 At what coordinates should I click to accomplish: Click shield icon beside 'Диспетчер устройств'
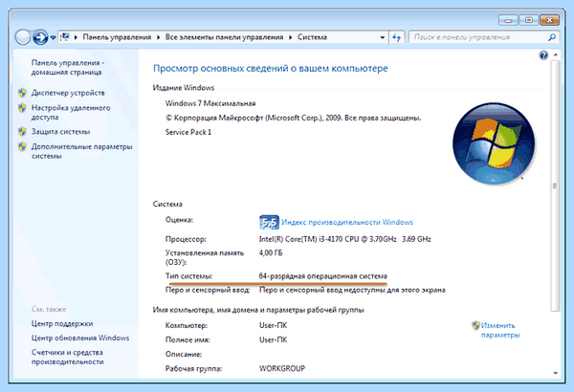tap(22, 93)
